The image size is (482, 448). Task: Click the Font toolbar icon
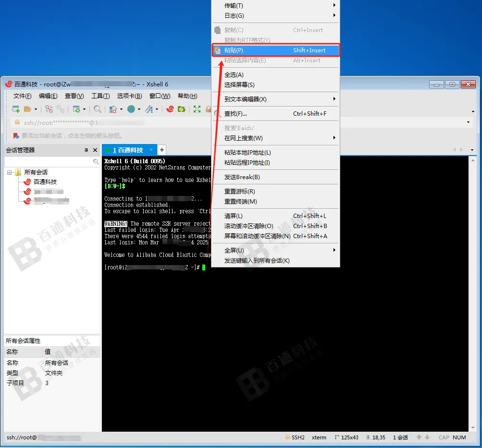(149, 109)
